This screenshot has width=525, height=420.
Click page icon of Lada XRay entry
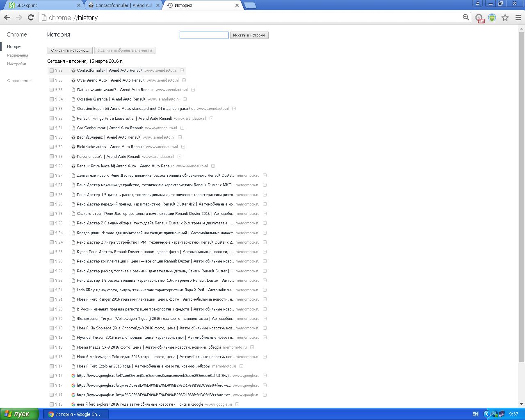(x=73, y=290)
